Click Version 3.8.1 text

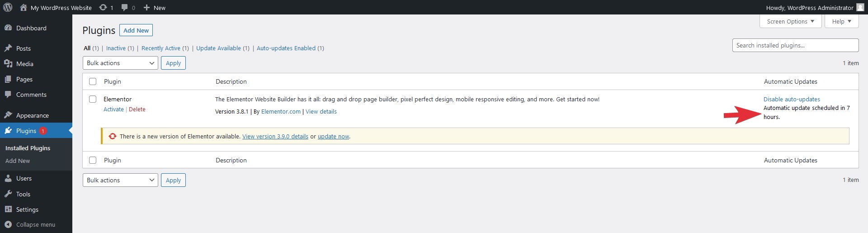[231, 111]
